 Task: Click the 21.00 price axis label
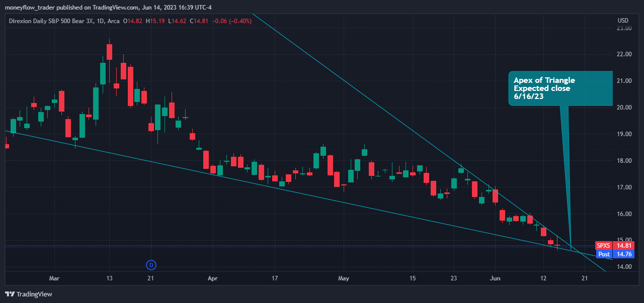[624, 81]
